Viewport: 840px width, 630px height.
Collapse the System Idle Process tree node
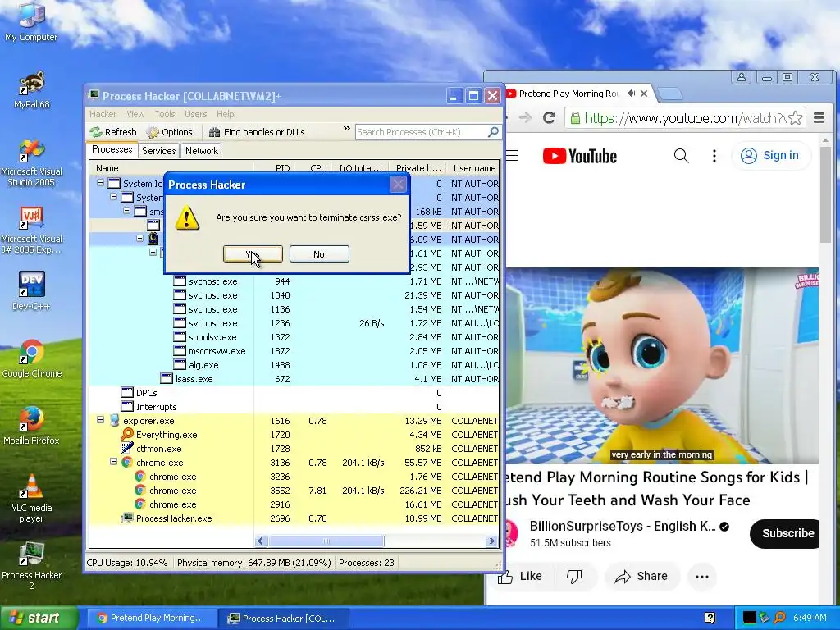click(100, 183)
